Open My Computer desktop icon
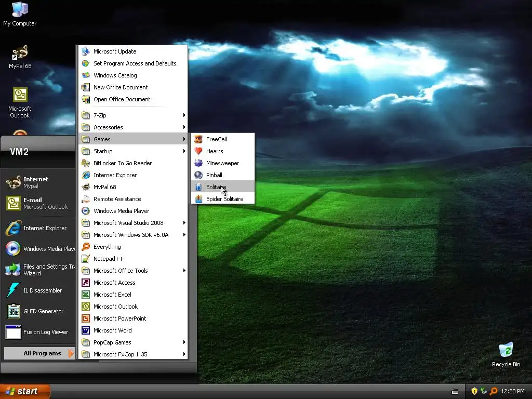Image resolution: width=532 pixels, height=399 pixels. coord(20,14)
